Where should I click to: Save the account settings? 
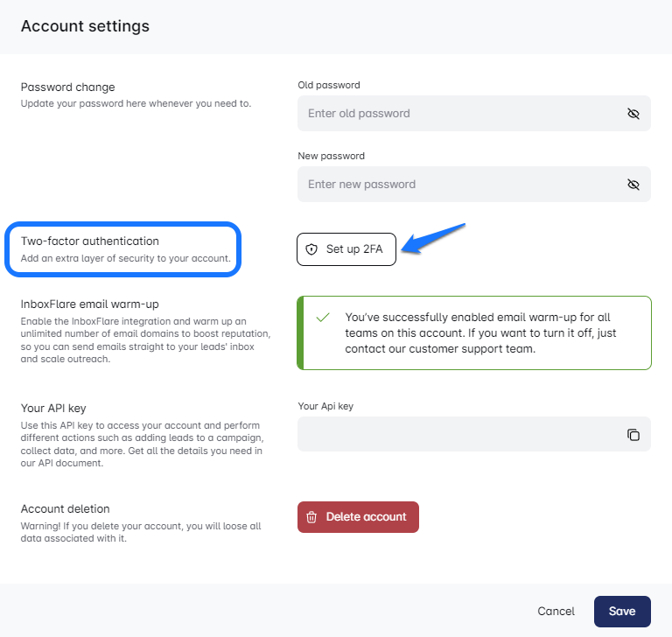coord(622,612)
